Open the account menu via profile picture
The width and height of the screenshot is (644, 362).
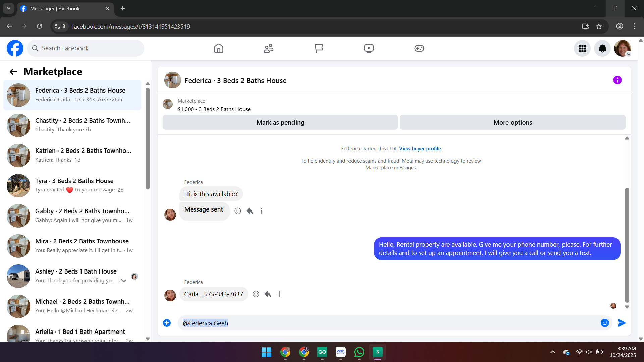pos(623,48)
